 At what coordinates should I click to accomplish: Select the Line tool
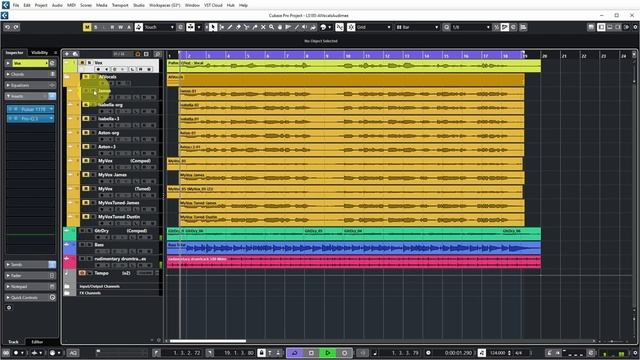[296, 27]
